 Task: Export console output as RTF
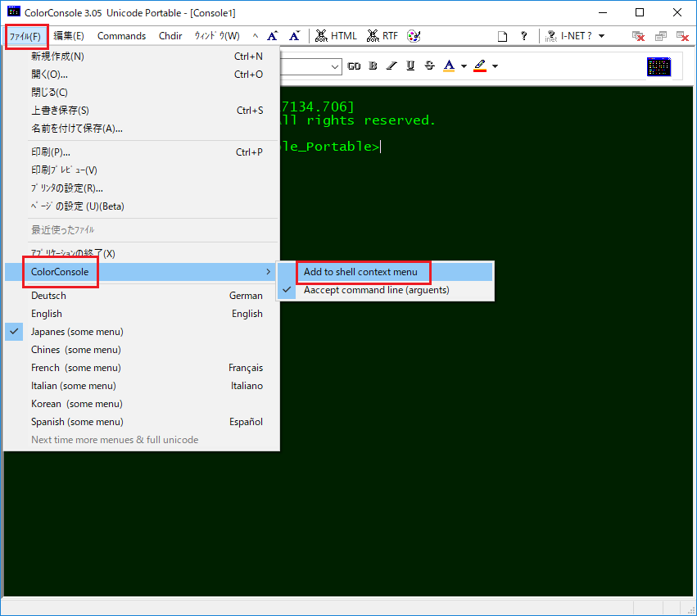click(x=382, y=36)
